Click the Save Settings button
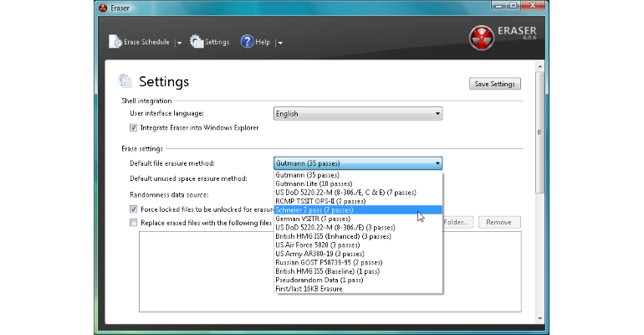Viewport: 644px width, 335px height. point(495,84)
